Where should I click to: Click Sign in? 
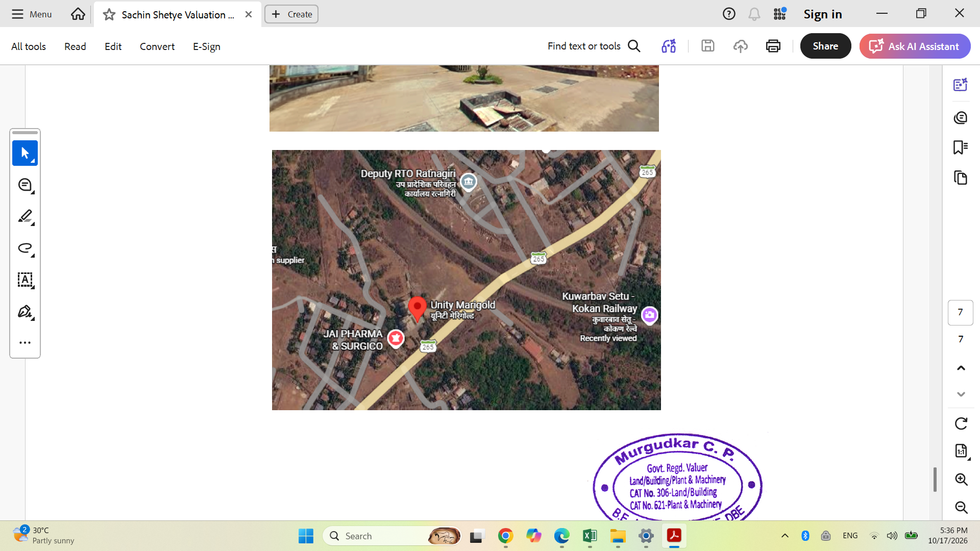823,14
